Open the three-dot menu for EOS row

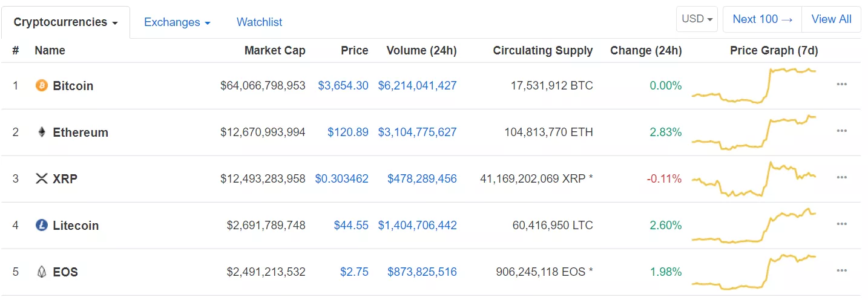(841, 271)
